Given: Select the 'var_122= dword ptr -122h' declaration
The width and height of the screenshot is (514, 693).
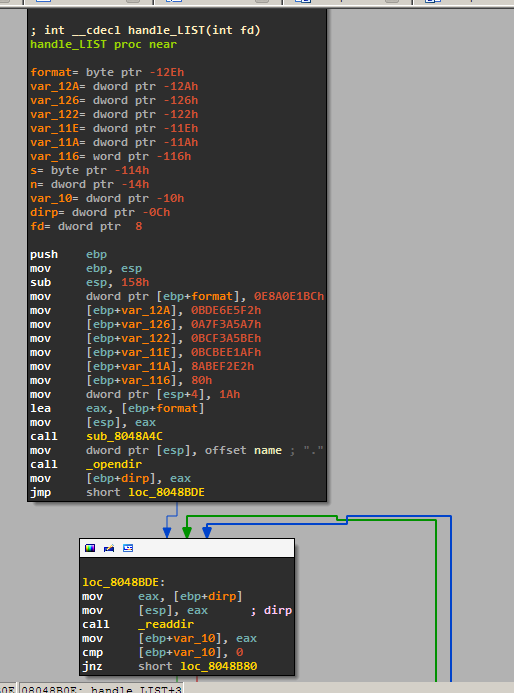Looking at the screenshot, I should 114,114.
